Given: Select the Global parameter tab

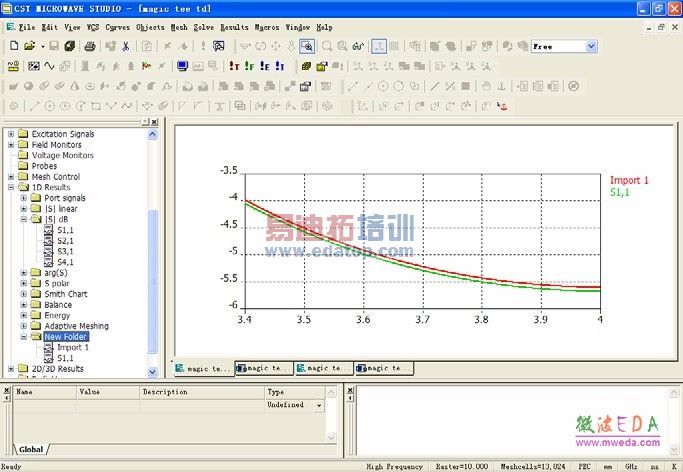Looking at the screenshot, I should click(31, 449).
